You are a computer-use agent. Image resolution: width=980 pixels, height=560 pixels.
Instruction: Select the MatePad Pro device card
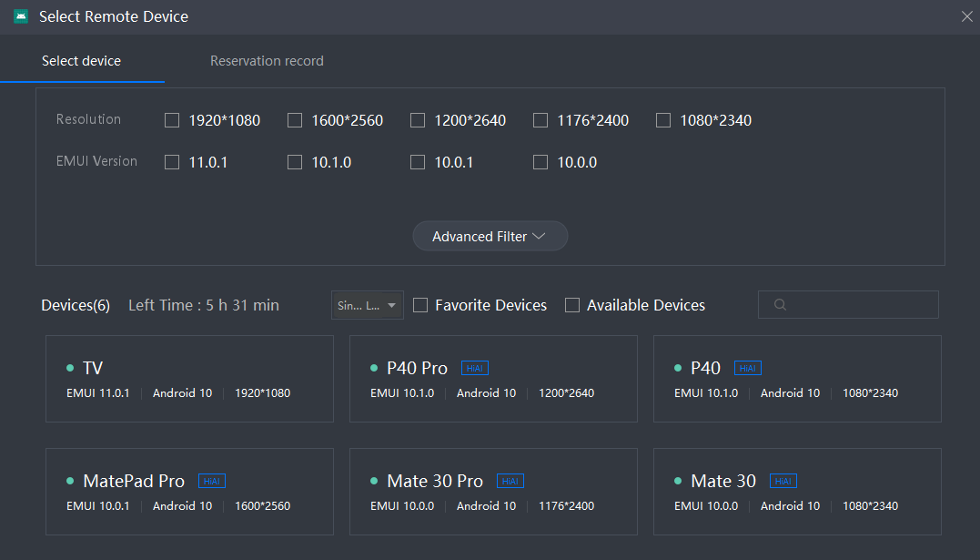(189, 491)
